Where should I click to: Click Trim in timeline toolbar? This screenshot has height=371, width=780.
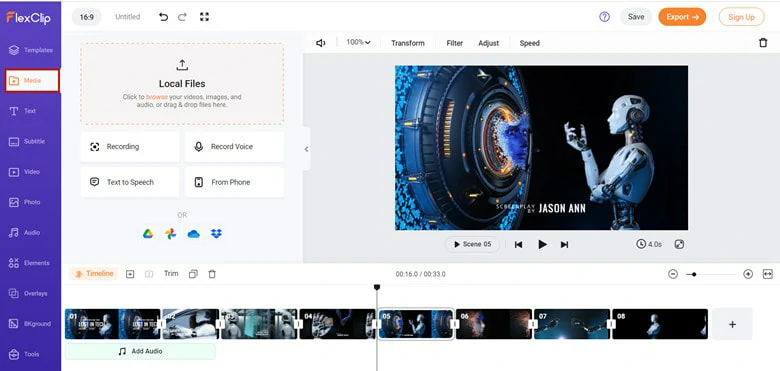[171, 274]
